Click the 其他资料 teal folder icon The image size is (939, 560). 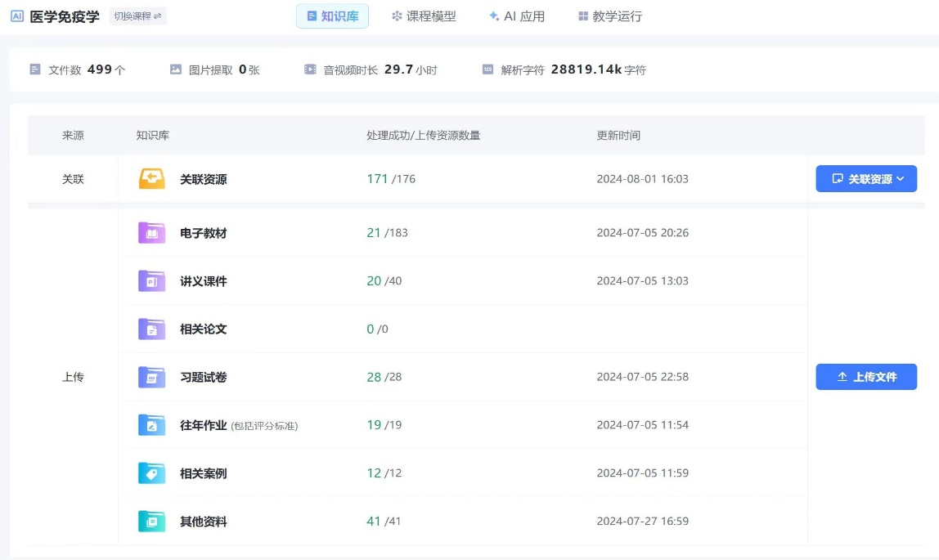click(x=151, y=521)
